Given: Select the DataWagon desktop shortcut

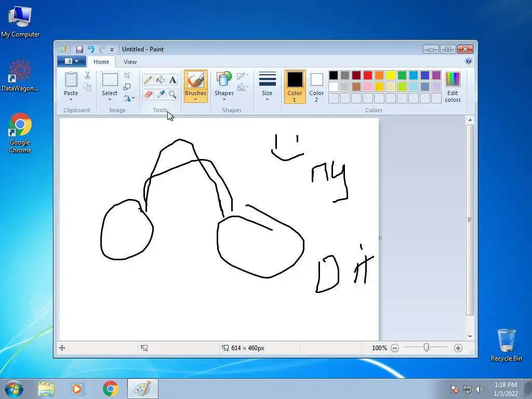Looking at the screenshot, I should pyautogui.click(x=20, y=76).
